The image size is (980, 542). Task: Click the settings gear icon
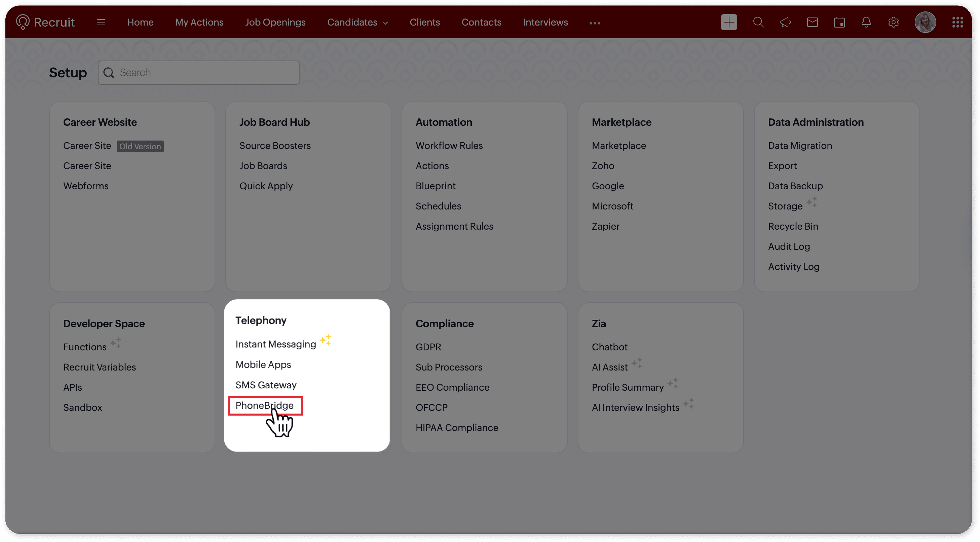(x=893, y=23)
